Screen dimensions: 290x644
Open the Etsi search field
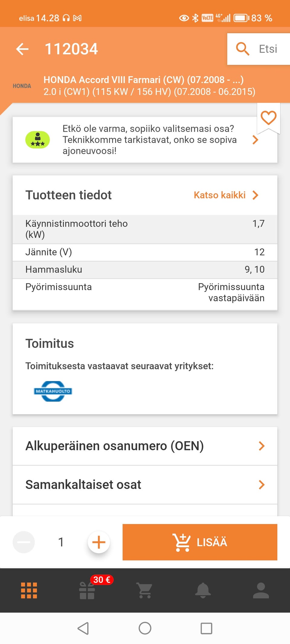click(x=259, y=49)
